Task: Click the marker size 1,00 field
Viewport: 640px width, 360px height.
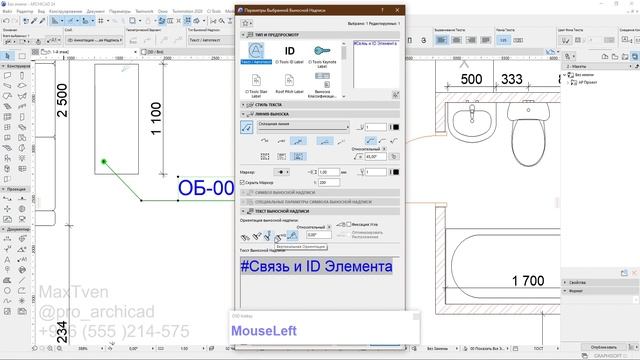Action: [329, 172]
